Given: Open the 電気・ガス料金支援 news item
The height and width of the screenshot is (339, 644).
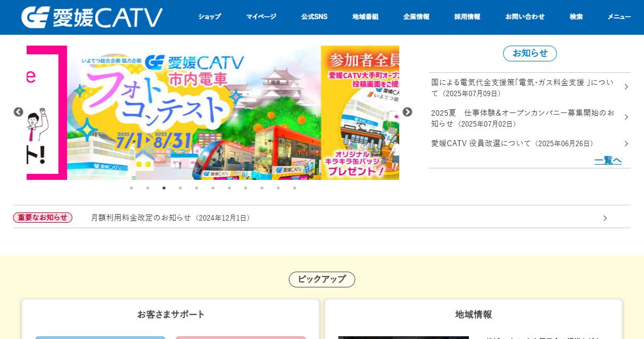Looking at the screenshot, I should (x=522, y=88).
